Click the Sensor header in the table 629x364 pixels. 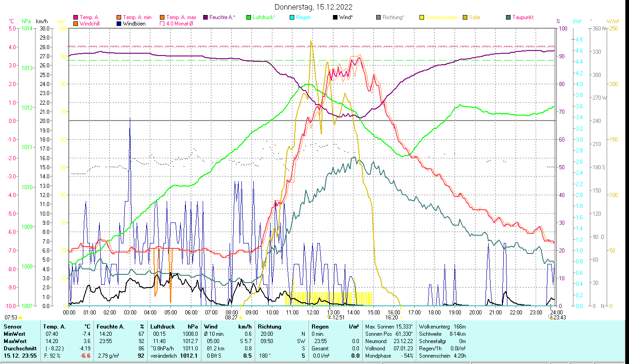coord(12,327)
